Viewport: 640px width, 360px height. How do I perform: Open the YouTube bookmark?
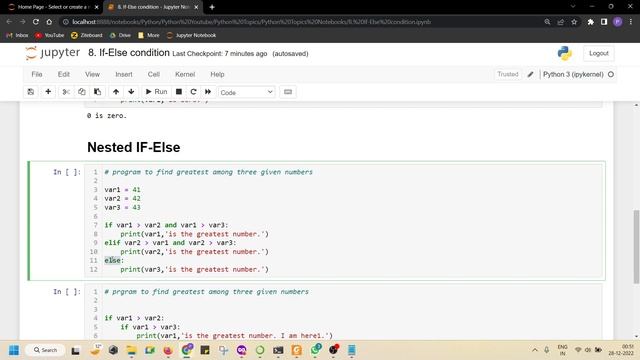click(x=49, y=36)
